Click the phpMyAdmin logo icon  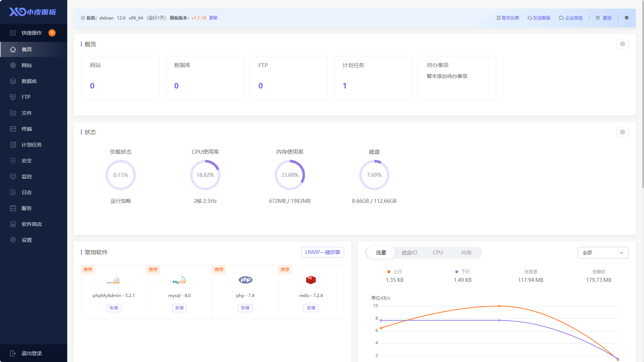click(114, 280)
